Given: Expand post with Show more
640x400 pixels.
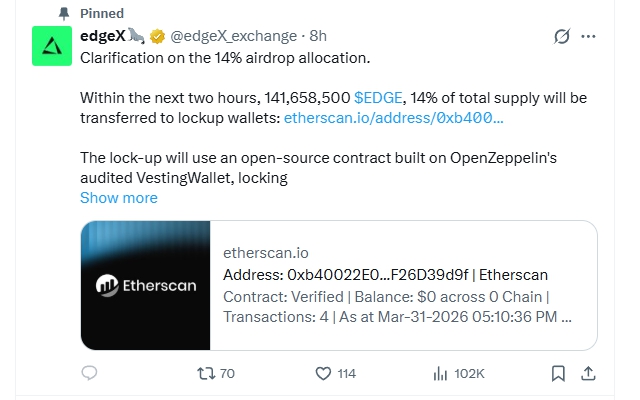Looking at the screenshot, I should point(118,197).
